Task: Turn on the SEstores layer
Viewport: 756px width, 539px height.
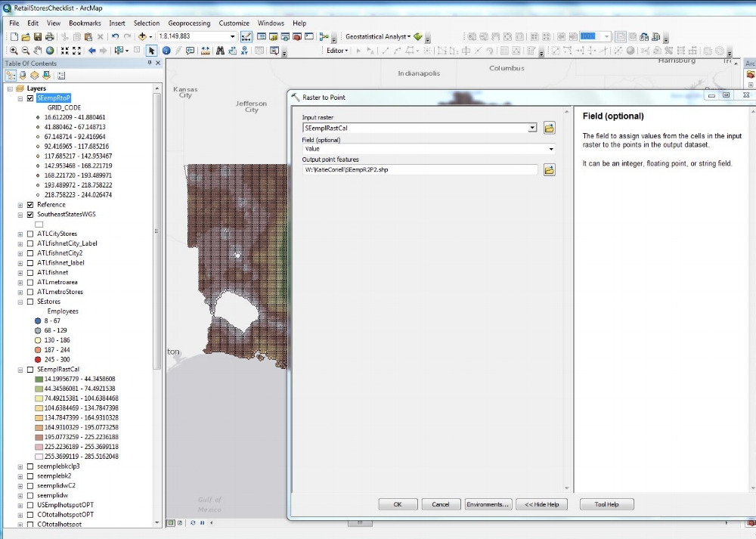Action: point(30,302)
